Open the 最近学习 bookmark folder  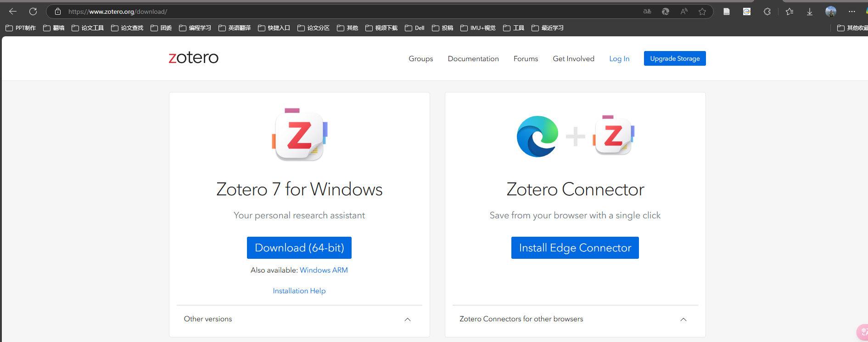click(548, 28)
